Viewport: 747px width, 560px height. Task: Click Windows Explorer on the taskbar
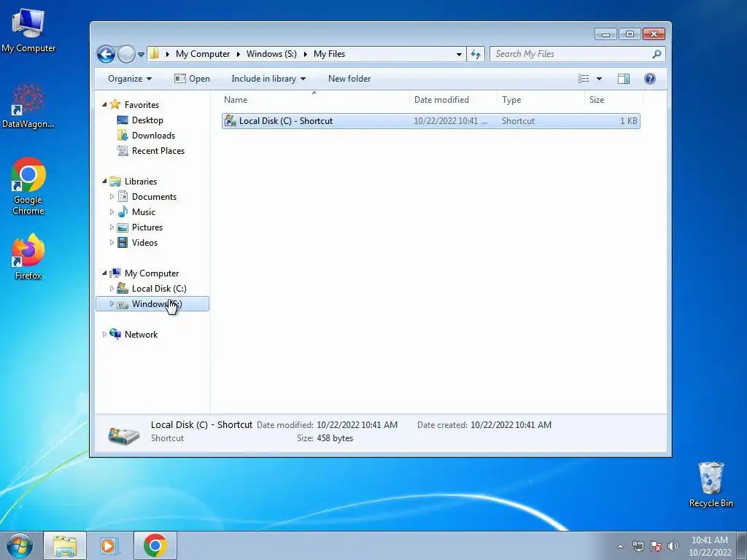65,545
